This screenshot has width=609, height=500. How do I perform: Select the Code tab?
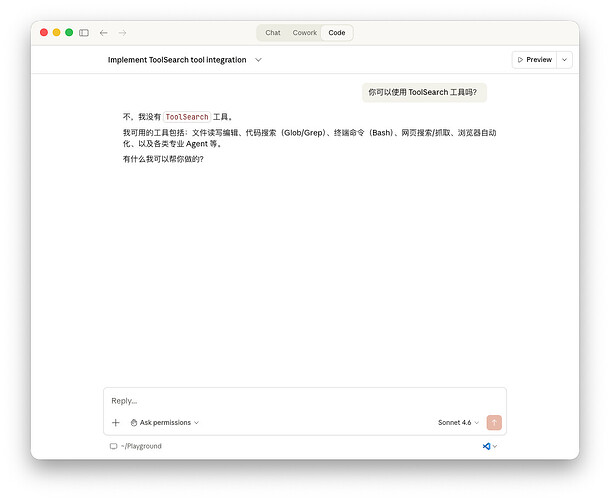click(337, 33)
